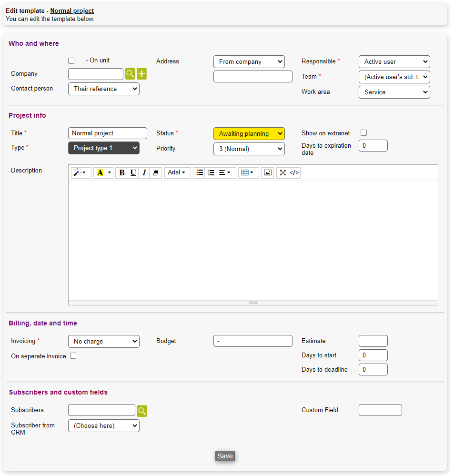Tick the Show on extranet checkbox
Viewport: 454px width, 476px height.
pos(363,133)
